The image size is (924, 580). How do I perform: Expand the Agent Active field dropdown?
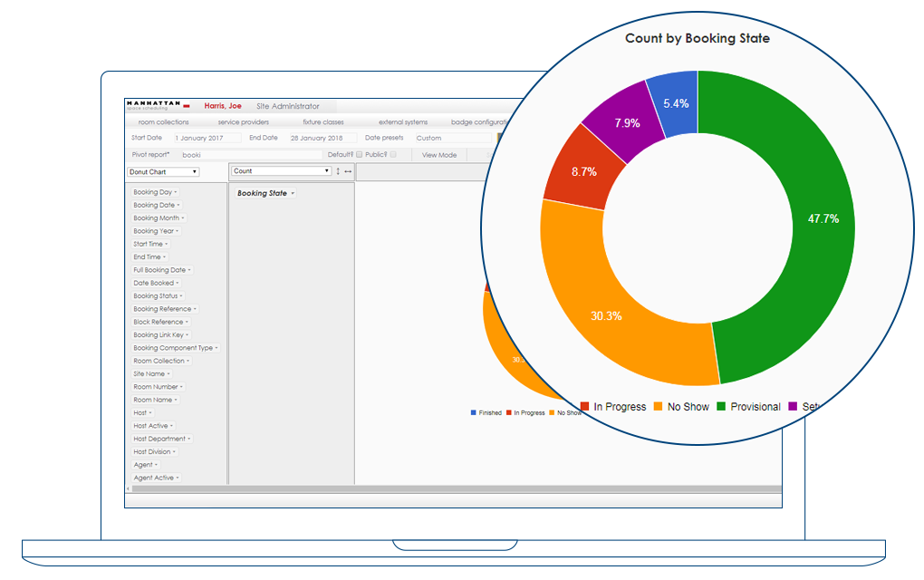pyautogui.click(x=178, y=478)
